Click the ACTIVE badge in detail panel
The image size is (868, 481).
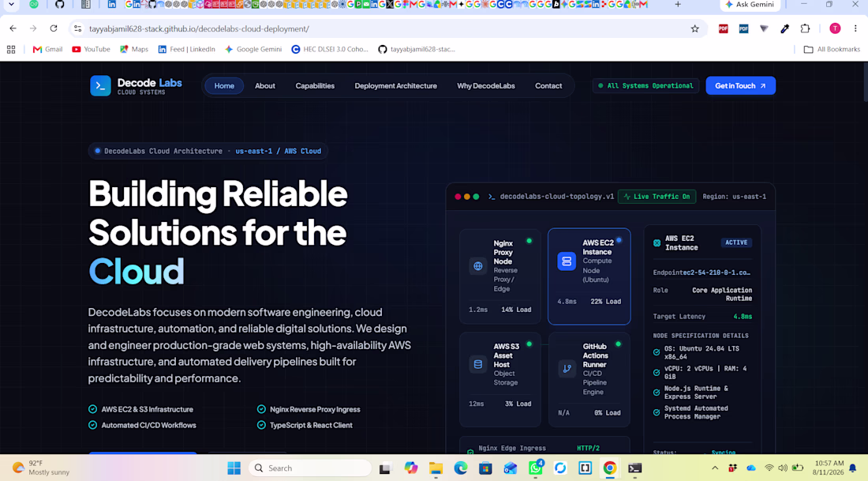coord(736,242)
